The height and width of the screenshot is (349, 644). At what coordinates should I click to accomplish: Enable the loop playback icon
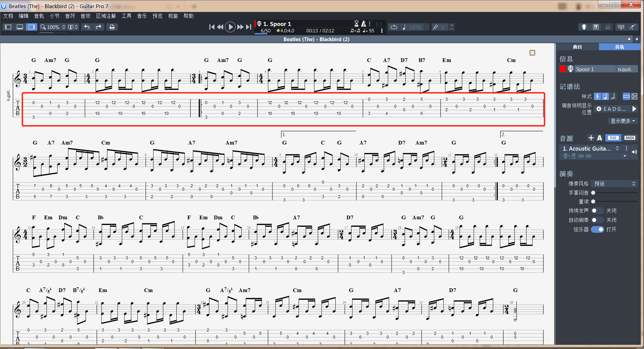[394, 27]
